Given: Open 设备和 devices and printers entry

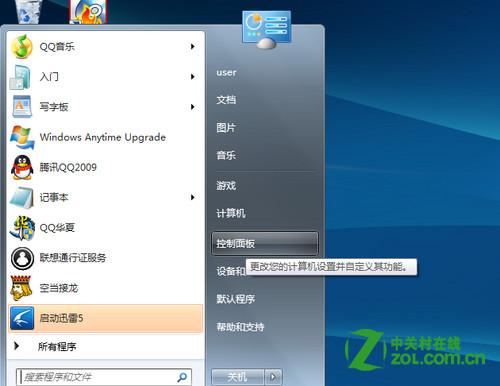Looking at the screenshot, I should click(x=231, y=271).
